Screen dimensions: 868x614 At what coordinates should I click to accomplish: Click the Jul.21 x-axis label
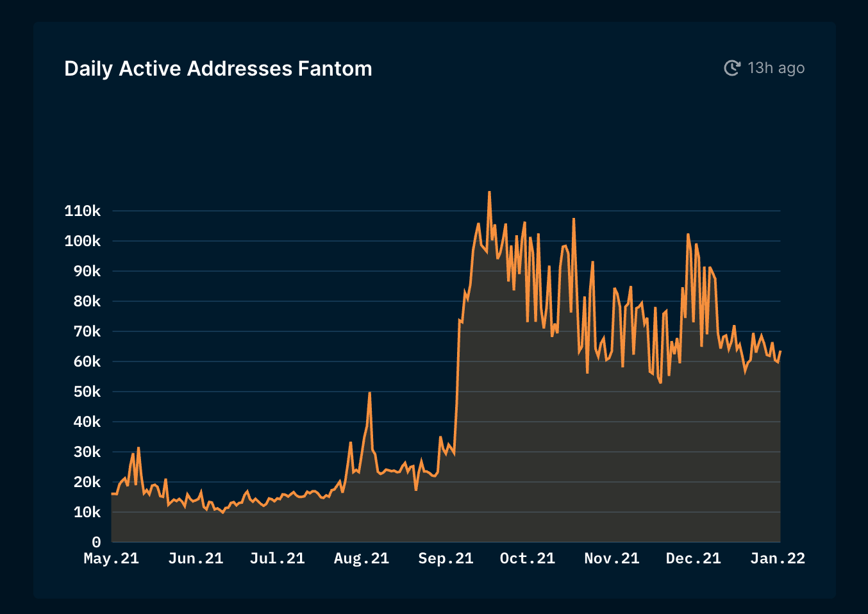point(277,559)
